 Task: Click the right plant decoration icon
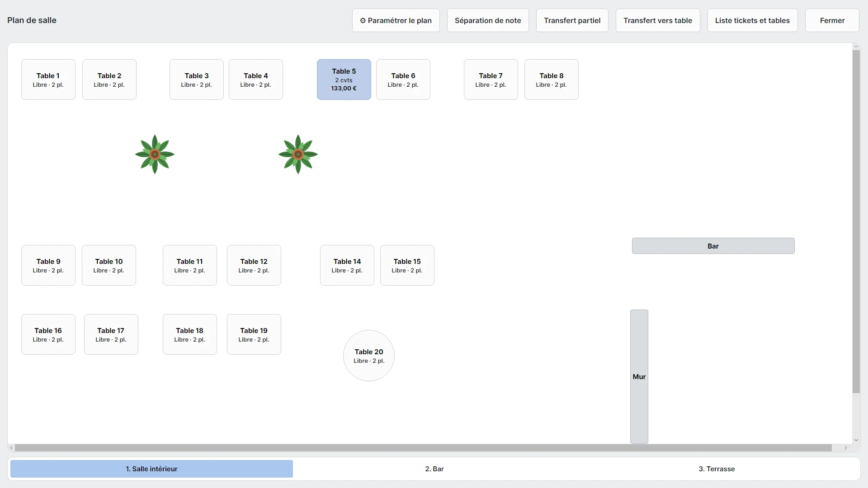(298, 154)
